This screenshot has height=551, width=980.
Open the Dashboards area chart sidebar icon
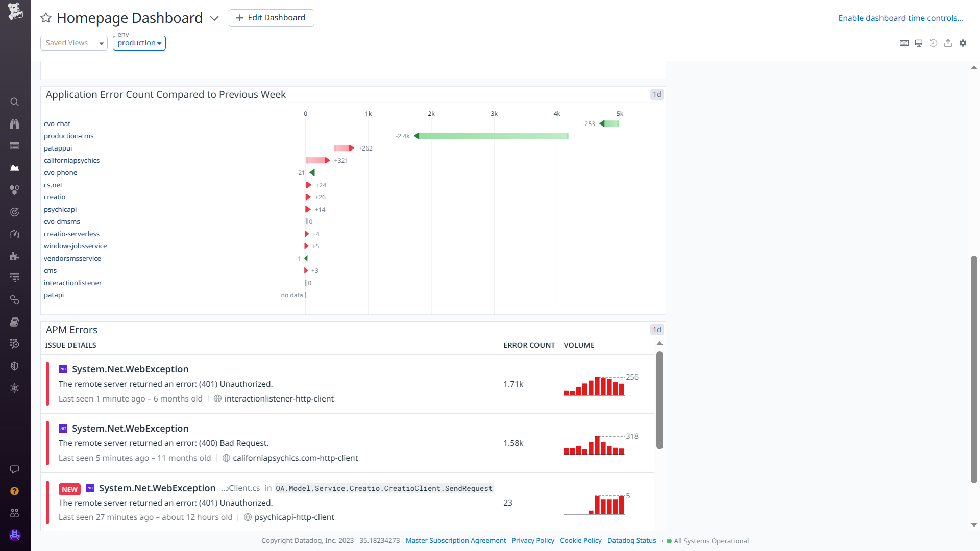[15, 168]
